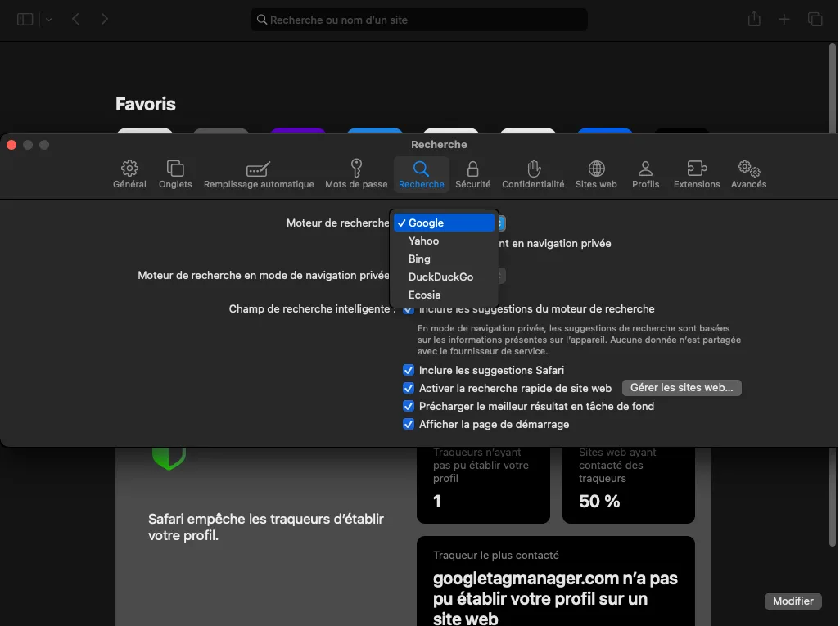Click the magnifier icon in address bar
The image size is (840, 626).
pos(262,20)
